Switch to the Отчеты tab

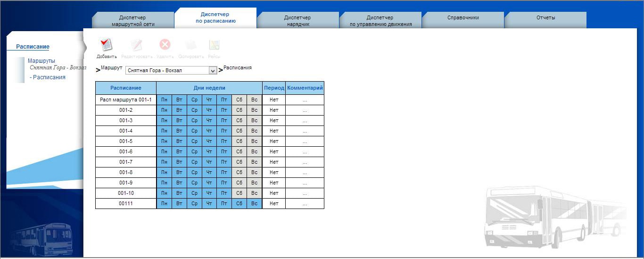(545, 18)
